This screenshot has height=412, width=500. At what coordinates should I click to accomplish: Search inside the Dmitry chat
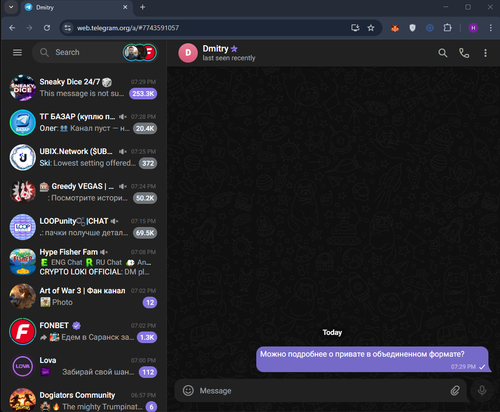[443, 53]
